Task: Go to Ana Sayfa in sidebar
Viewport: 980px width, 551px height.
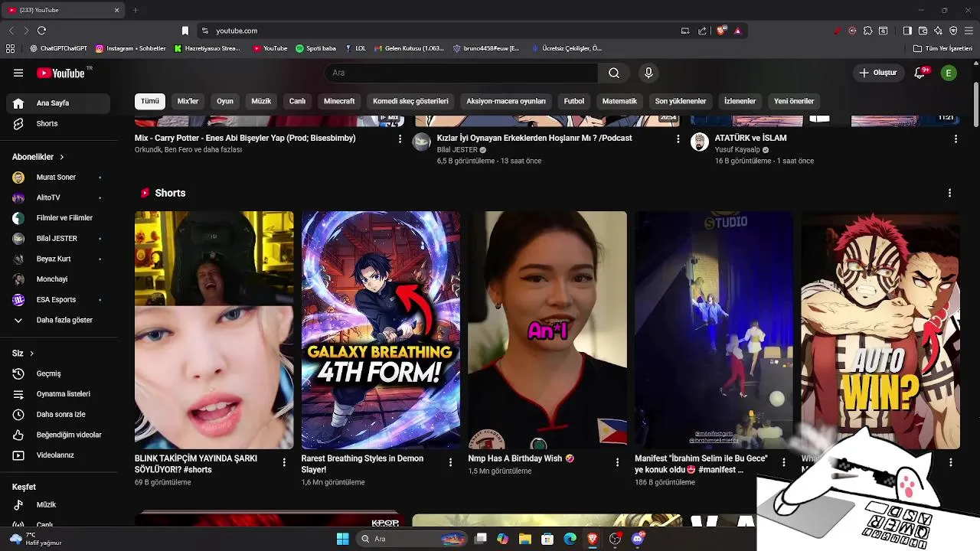Action: 58,103
